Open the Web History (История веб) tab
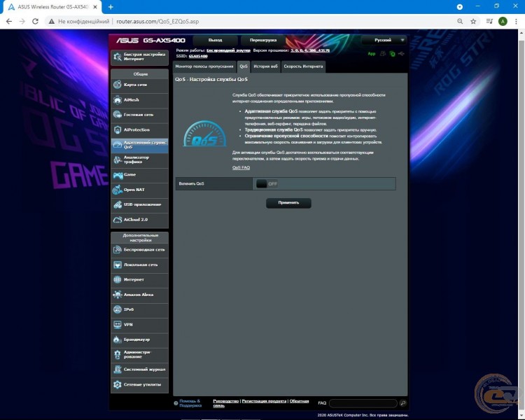525x420 pixels. (x=265, y=66)
